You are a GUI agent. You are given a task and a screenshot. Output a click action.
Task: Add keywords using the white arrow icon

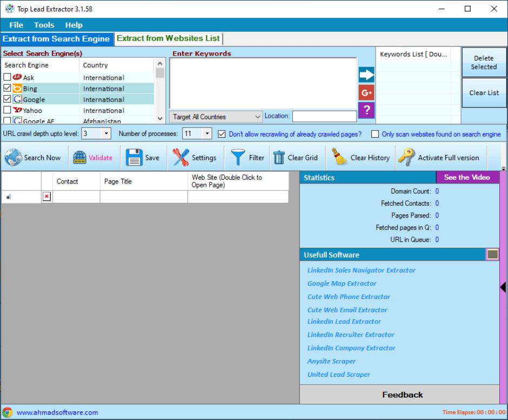pyautogui.click(x=366, y=75)
